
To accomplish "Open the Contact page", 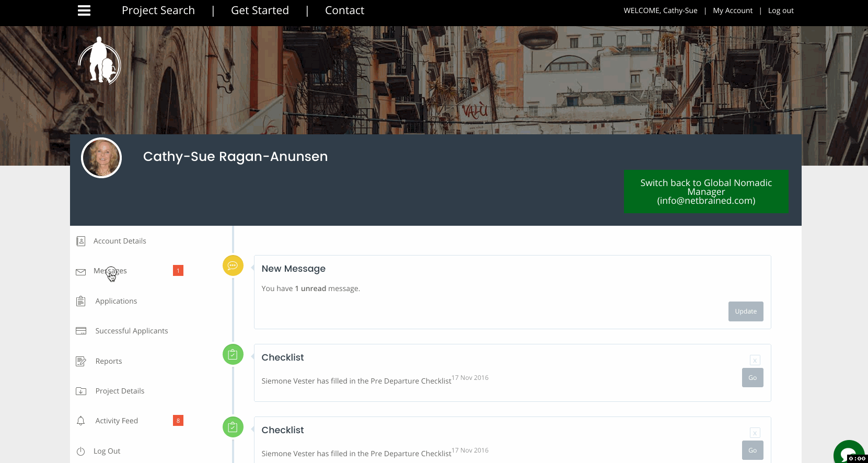I will (344, 10).
